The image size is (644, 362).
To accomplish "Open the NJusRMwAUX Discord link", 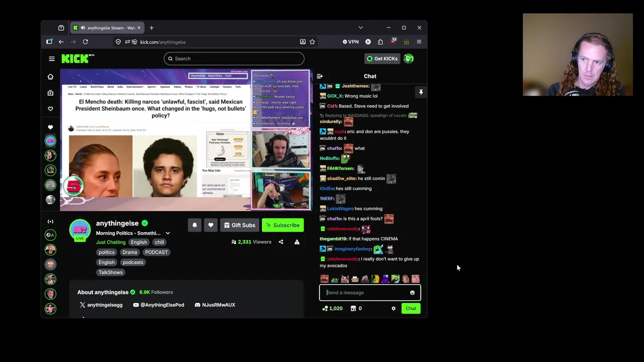I will pyautogui.click(x=215, y=305).
